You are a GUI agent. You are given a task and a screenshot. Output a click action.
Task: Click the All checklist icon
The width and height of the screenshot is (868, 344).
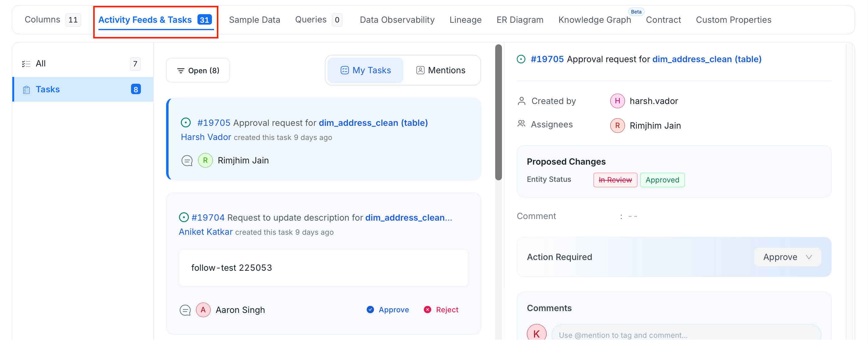click(26, 64)
